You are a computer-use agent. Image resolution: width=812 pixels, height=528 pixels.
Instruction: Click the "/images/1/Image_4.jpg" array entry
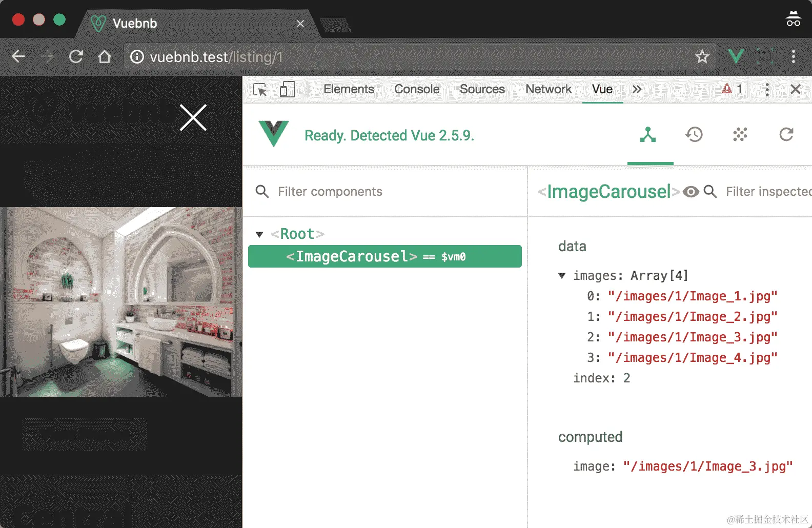(x=693, y=358)
